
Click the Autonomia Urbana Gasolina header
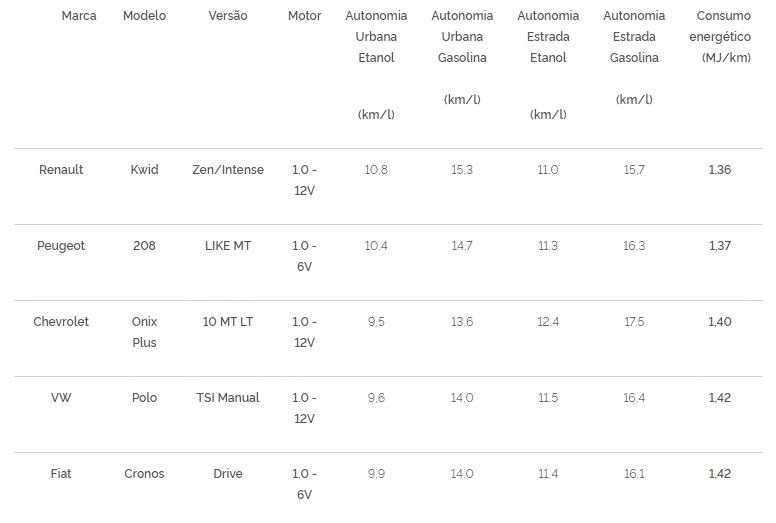(x=462, y=37)
